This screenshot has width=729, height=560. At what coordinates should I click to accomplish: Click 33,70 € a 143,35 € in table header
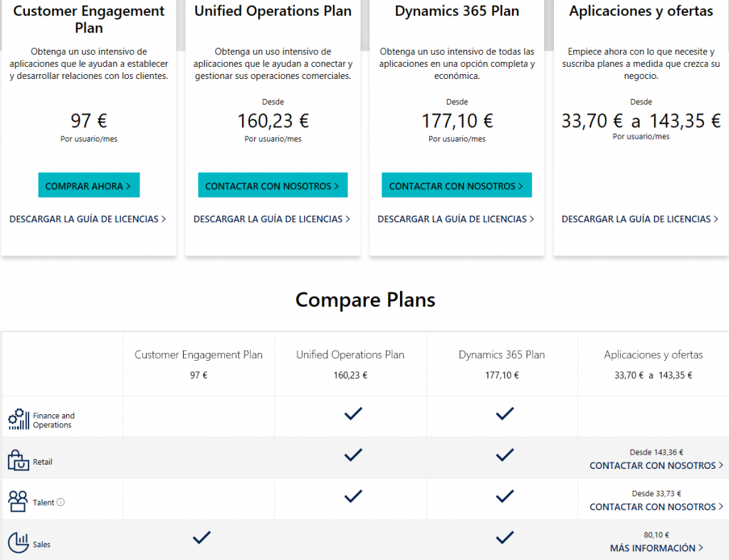(x=654, y=375)
